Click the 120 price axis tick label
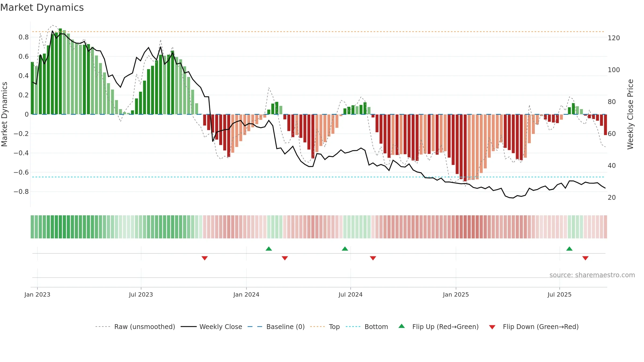Image resolution: width=644 pixels, height=362 pixels. (x=614, y=38)
